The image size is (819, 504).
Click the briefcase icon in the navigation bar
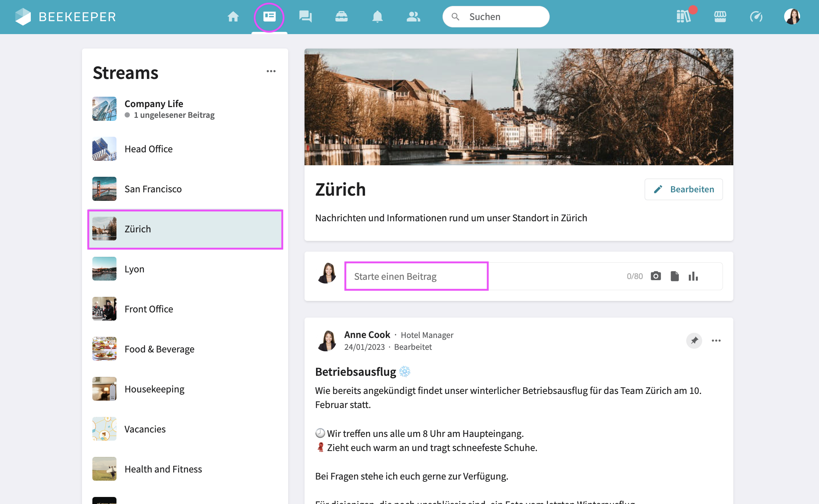click(341, 17)
